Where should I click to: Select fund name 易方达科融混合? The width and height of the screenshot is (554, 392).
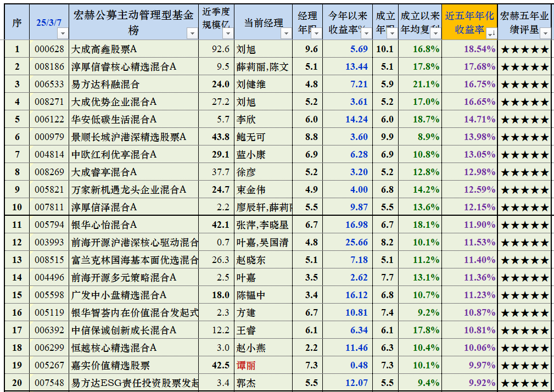coord(105,85)
